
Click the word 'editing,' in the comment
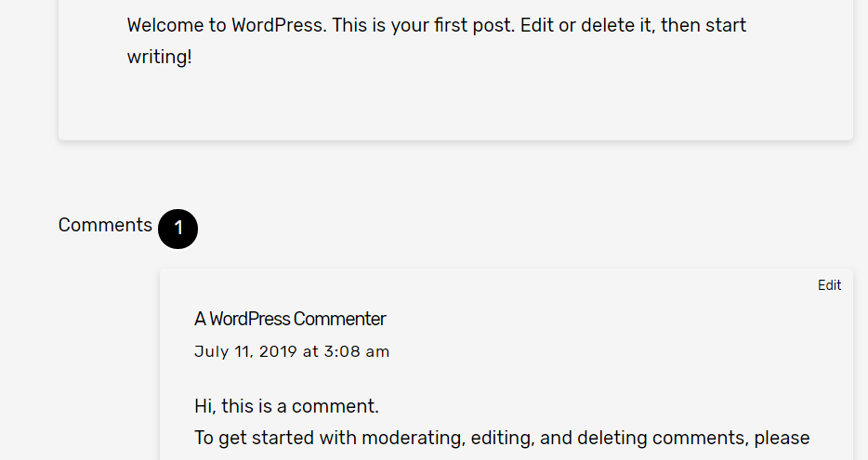tap(503, 438)
